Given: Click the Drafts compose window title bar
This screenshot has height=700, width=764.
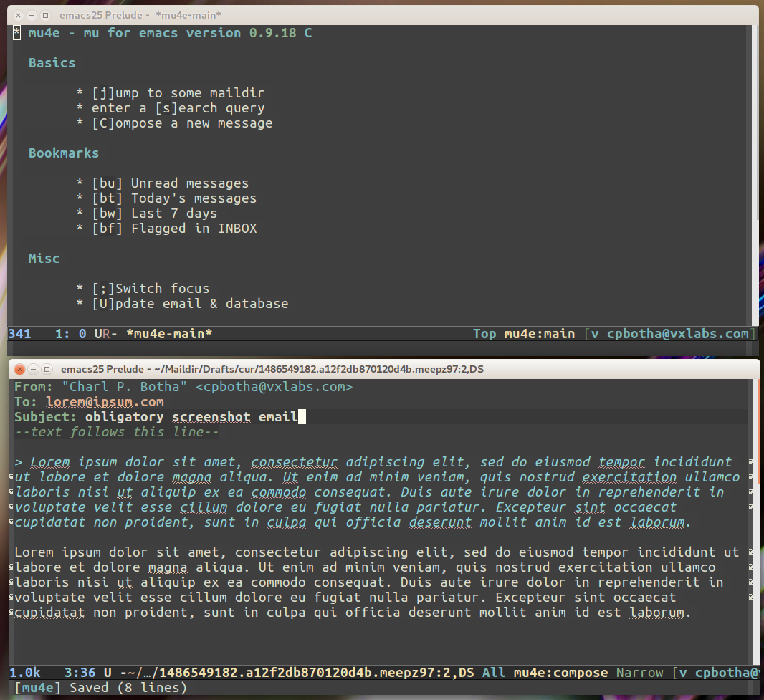Looking at the screenshot, I should click(384, 369).
